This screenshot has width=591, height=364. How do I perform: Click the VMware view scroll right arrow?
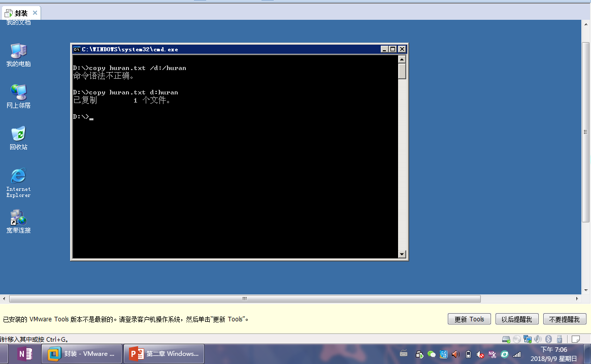577,299
